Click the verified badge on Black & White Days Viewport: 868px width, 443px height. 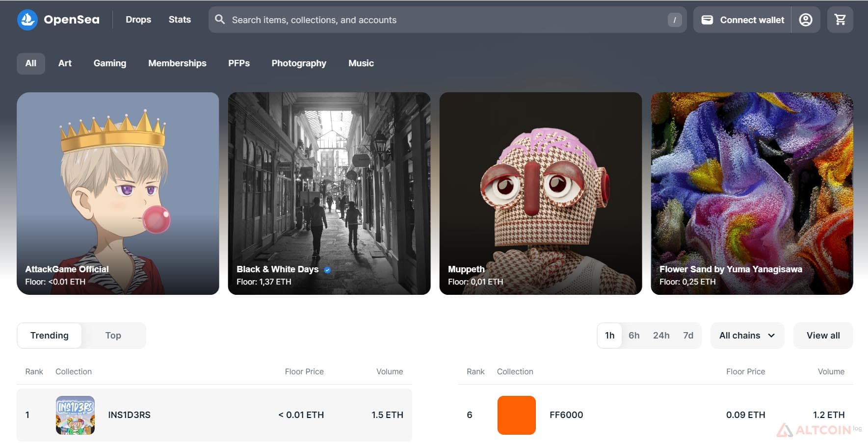pyautogui.click(x=327, y=270)
